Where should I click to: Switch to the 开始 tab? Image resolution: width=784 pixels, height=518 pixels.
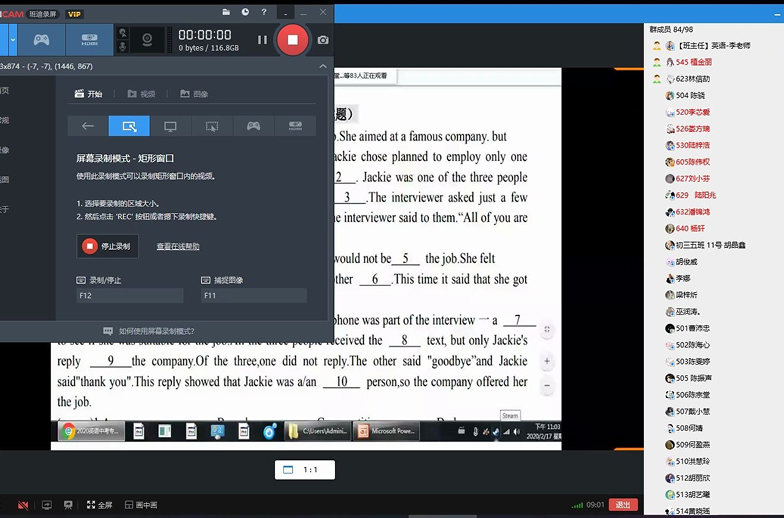88,94
